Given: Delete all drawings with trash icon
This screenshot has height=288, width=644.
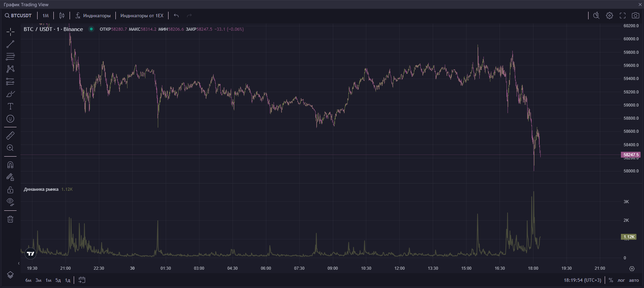Looking at the screenshot, I should [10, 219].
